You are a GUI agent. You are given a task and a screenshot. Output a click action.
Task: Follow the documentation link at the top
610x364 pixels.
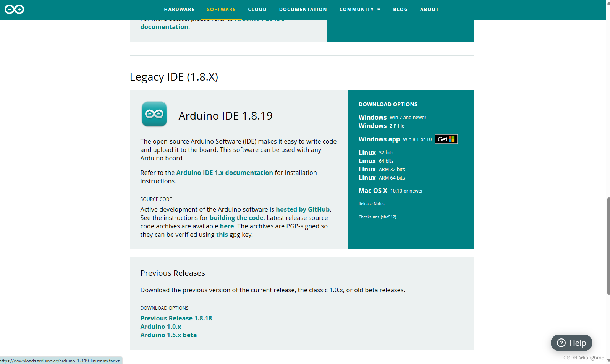[x=164, y=27]
